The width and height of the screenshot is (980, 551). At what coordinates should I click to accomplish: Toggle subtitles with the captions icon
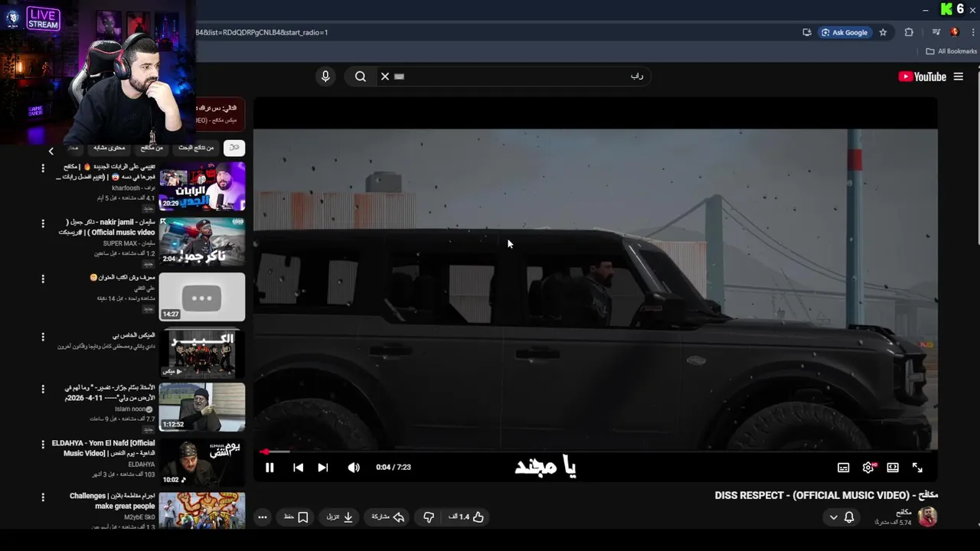(x=843, y=468)
